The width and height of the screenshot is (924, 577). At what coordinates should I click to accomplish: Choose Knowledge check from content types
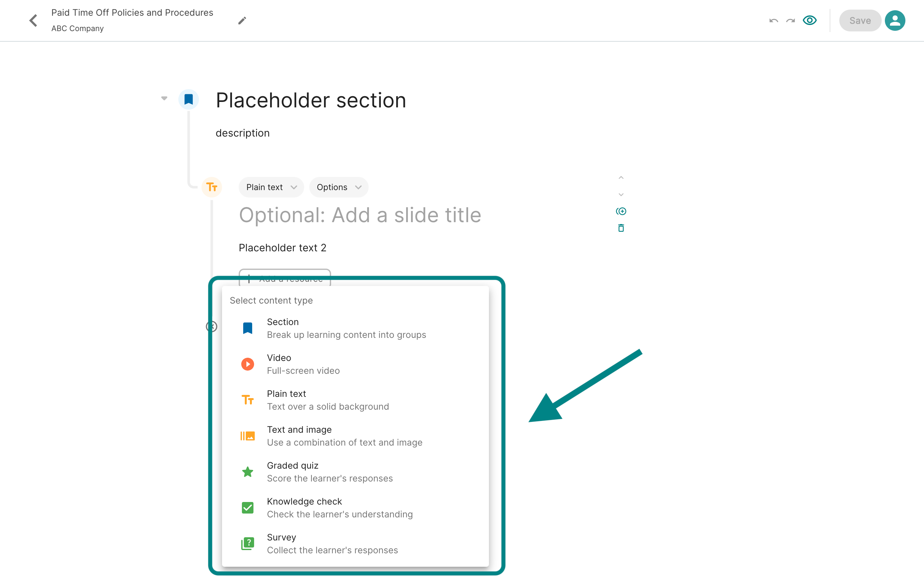pyautogui.click(x=355, y=507)
